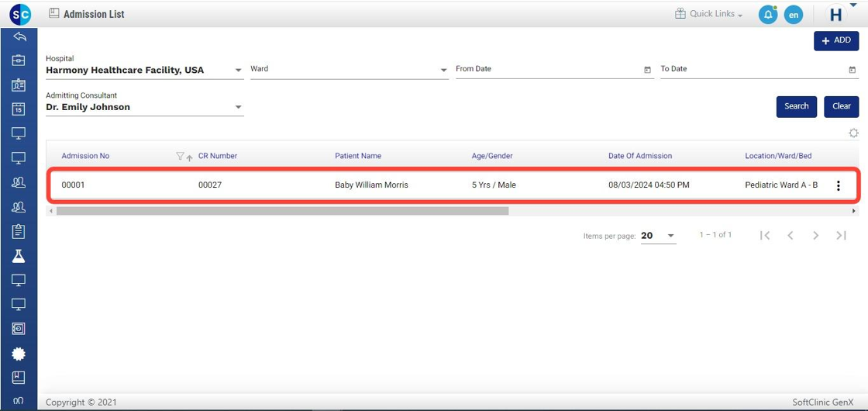Open the calendar icon in sidebar
The height and width of the screenshot is (411, 868).
coord(19,109)
